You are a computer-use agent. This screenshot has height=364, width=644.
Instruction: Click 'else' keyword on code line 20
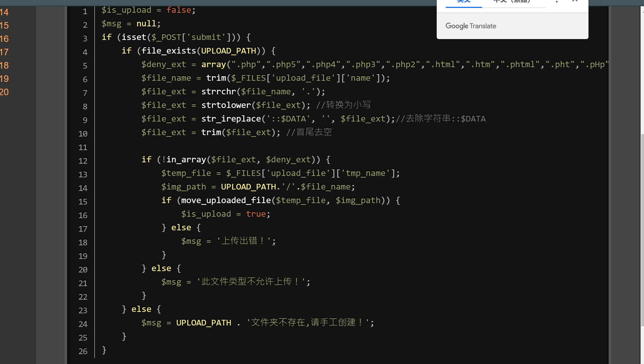[161, 269]
